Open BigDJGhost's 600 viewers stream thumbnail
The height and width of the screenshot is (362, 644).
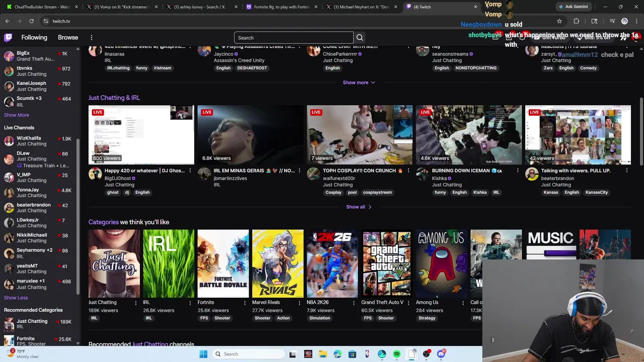pos(141,135)
